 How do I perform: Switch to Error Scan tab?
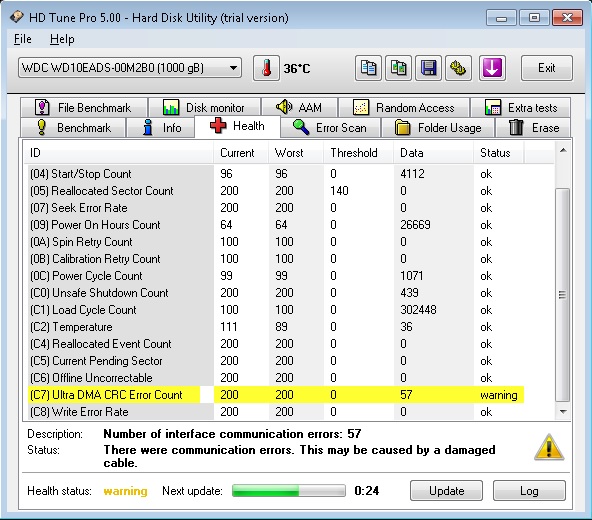tap(331, 128)
